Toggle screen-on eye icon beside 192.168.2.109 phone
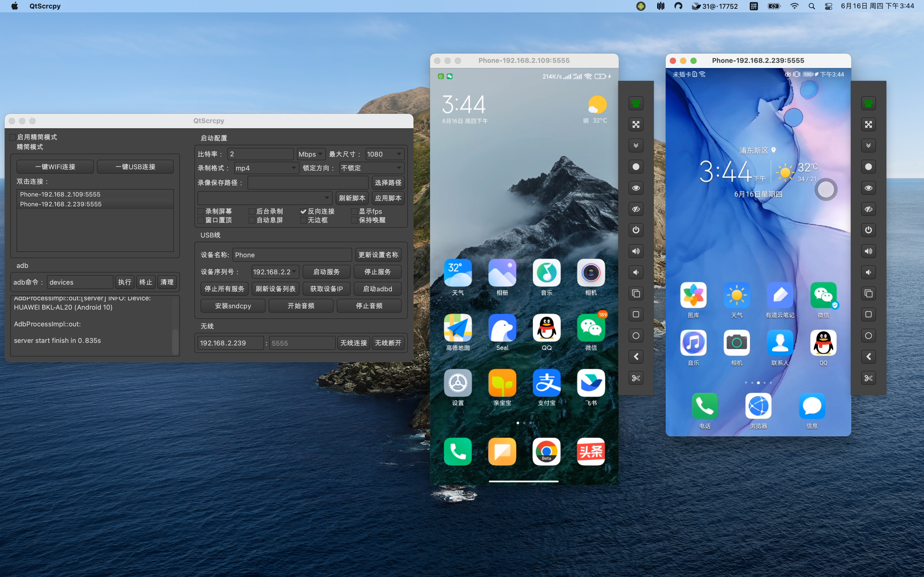924x577 pixels. [x=636, y=188]
